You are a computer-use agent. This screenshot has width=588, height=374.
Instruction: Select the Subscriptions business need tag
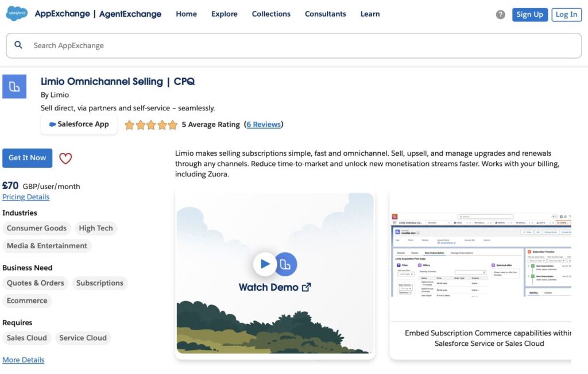100,283
